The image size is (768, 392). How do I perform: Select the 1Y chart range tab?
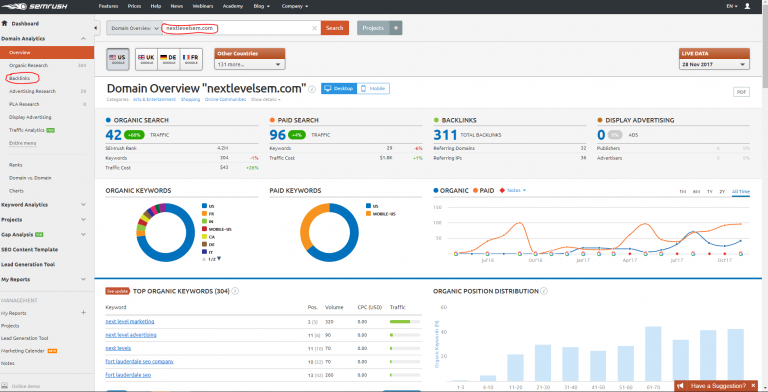709,192
